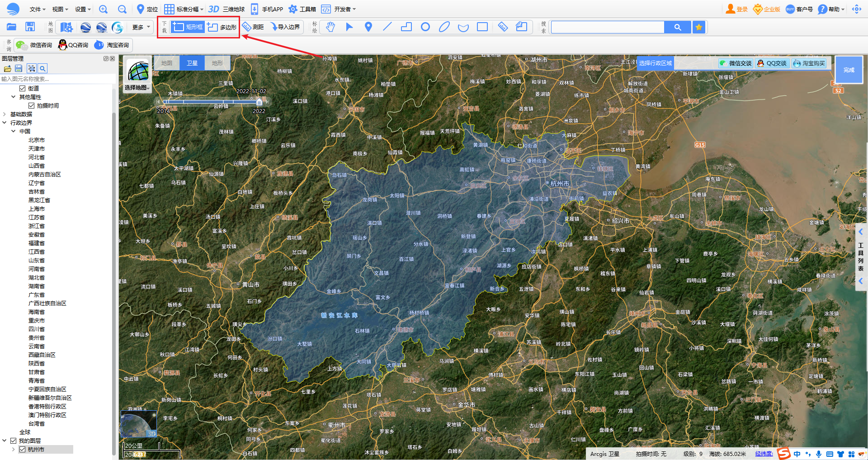The image size is (868, 460).
Task: Click the blue 完成 button
Action: [849, 70]
